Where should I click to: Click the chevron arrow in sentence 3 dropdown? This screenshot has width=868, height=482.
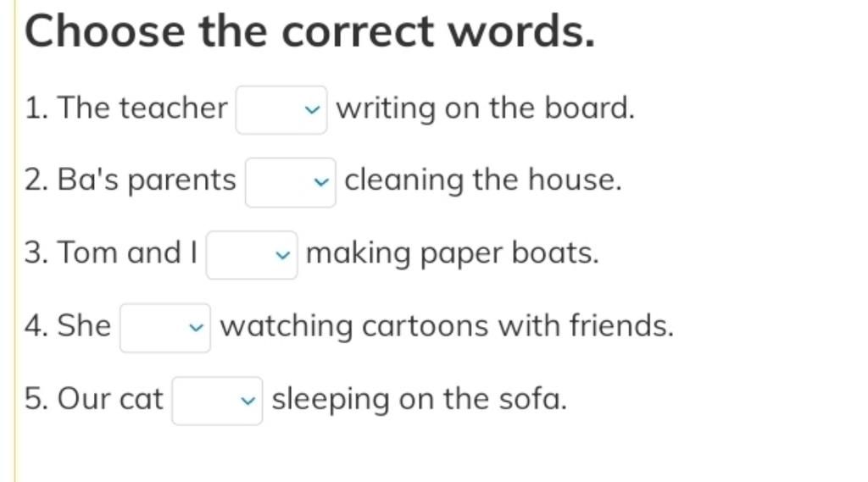283,256
